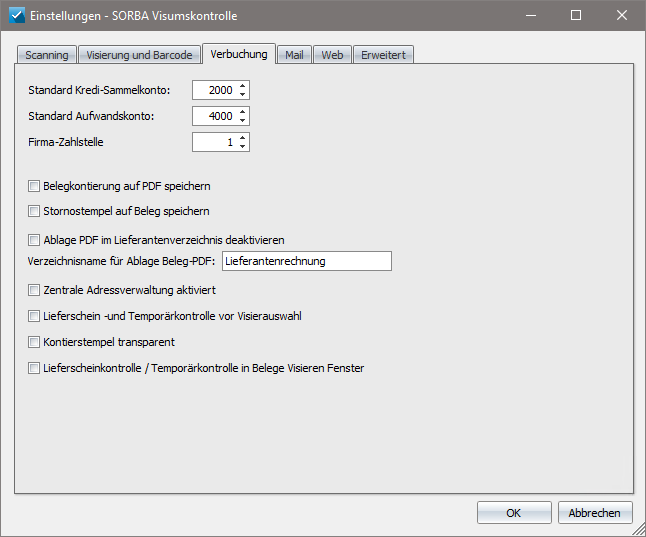The width and height of the screenshot is (646, 537).
Task: Enable Belegkontierung auf PDF speichern
Action: pyautogui.click(x=34, y=186)
